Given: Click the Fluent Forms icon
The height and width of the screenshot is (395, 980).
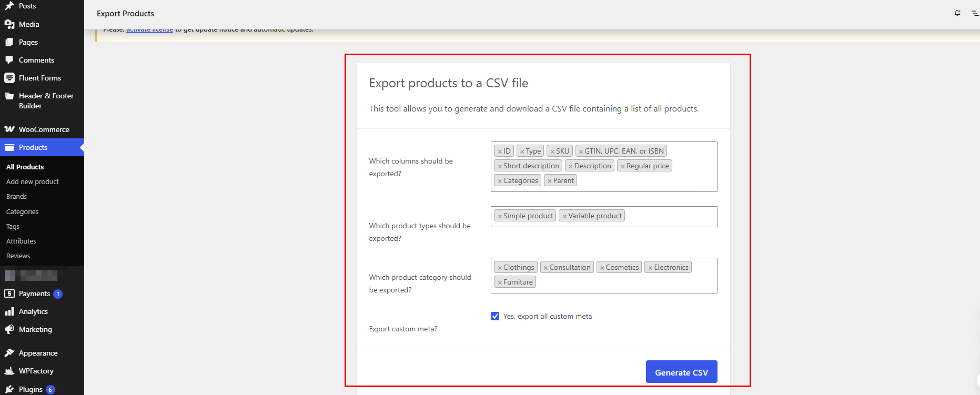Looking at the screenshot, I should pos(9,78).
